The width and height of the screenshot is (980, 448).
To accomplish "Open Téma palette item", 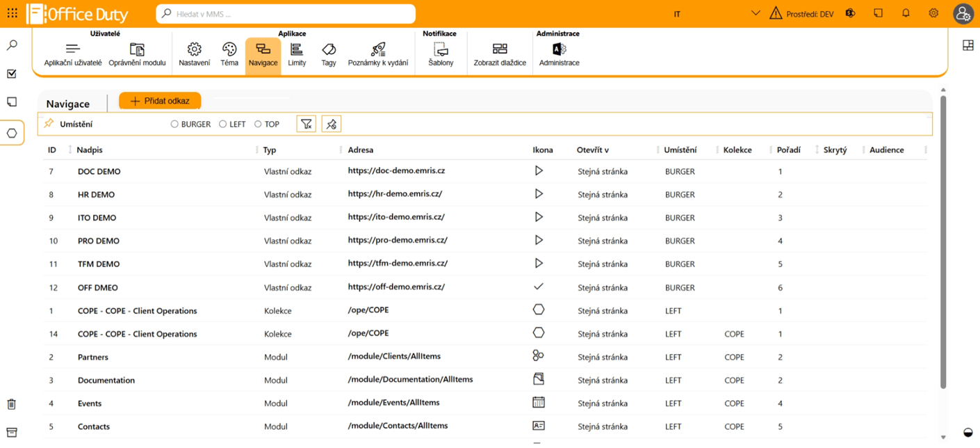I will coord(229,54).
